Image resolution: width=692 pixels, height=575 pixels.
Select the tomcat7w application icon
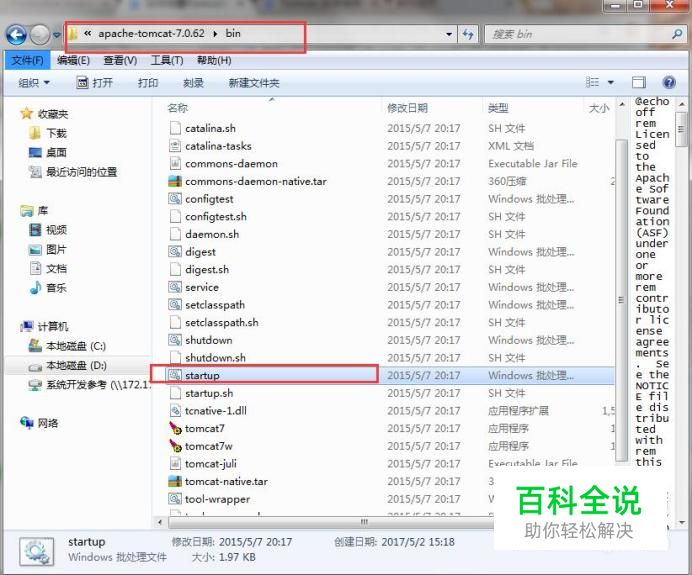(175, 446)
